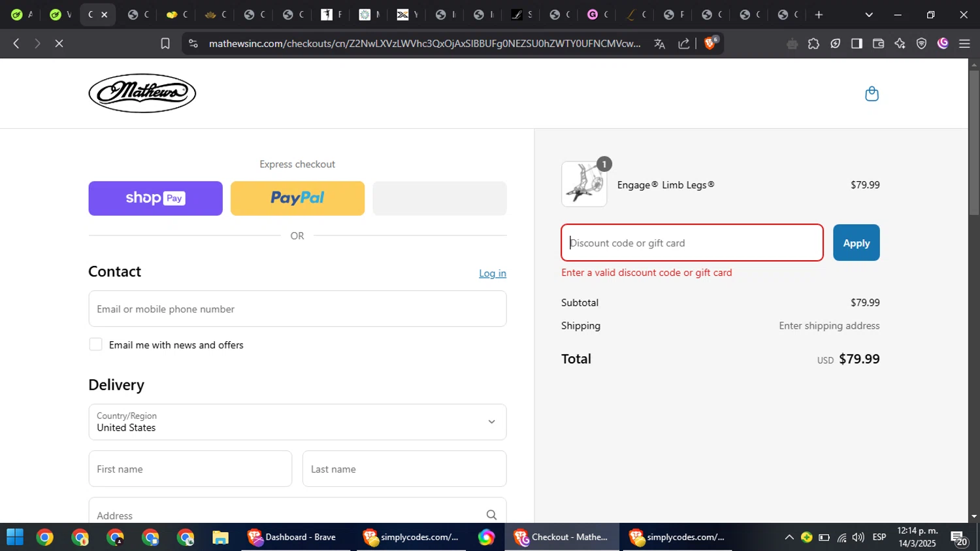Viewport: 980px width, 551px height.
Task: Click the Log in link
Action: point(493,273)
